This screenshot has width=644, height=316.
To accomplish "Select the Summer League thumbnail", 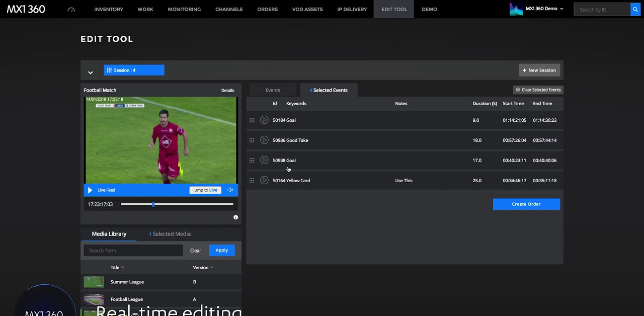I will (x=94, y=282).
